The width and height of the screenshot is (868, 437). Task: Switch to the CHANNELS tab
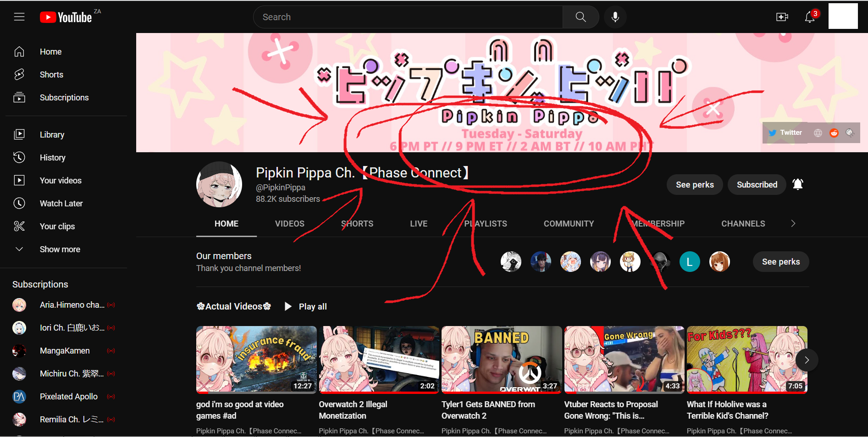(743, 224)
